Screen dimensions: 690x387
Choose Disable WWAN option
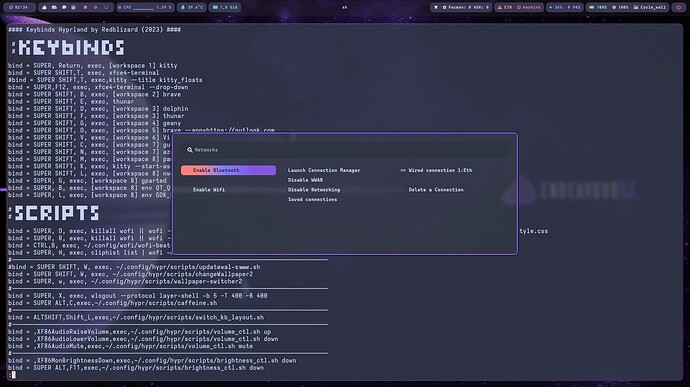[305, 180]
